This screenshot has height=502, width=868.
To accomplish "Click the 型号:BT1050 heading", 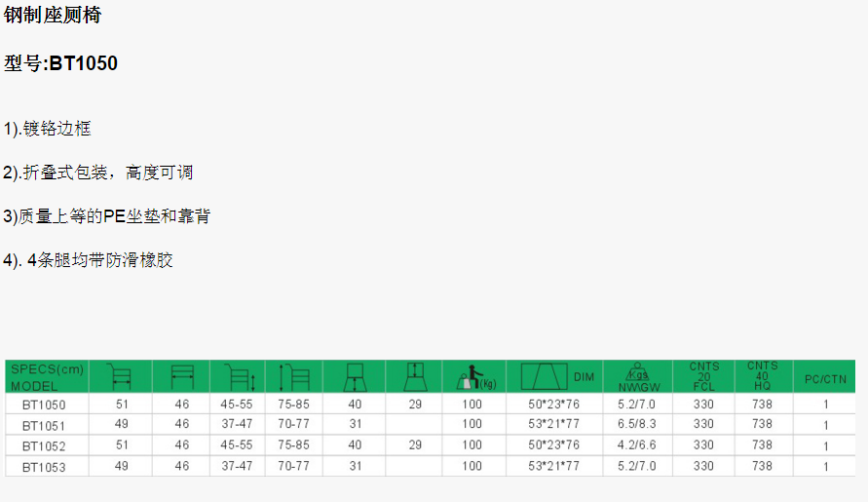I will [61, 63].
